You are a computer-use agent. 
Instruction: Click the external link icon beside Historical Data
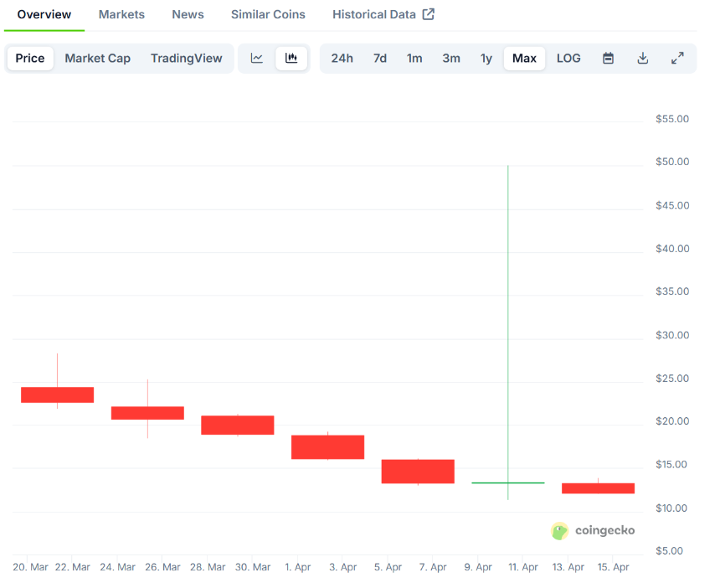pyautogui.click(x=429, y=14)
